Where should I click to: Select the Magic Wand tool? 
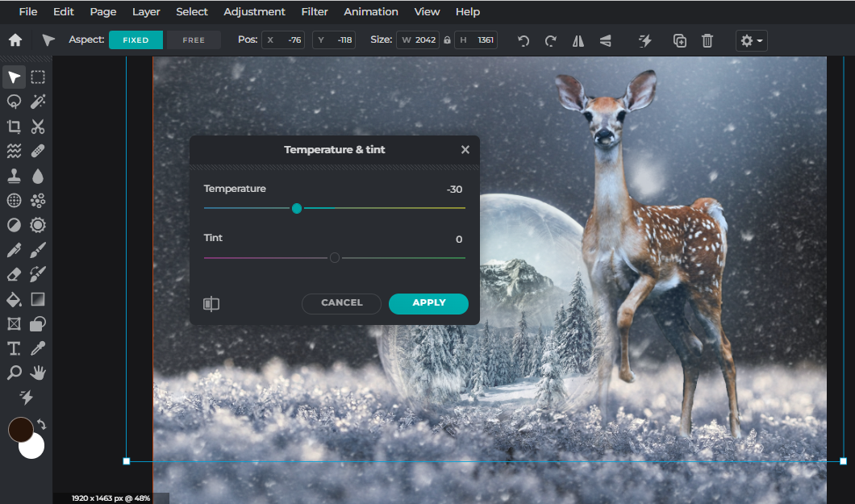[37, 102]
